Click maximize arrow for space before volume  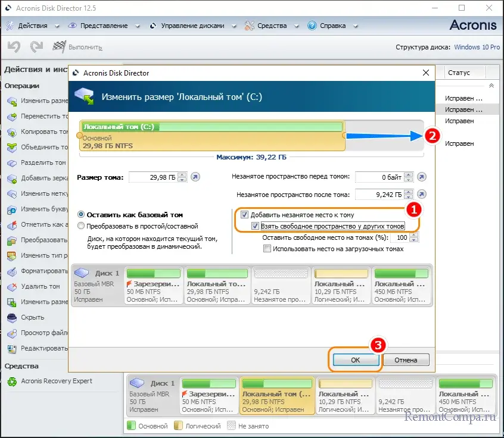pyautogui.click(x=422, y=177)
